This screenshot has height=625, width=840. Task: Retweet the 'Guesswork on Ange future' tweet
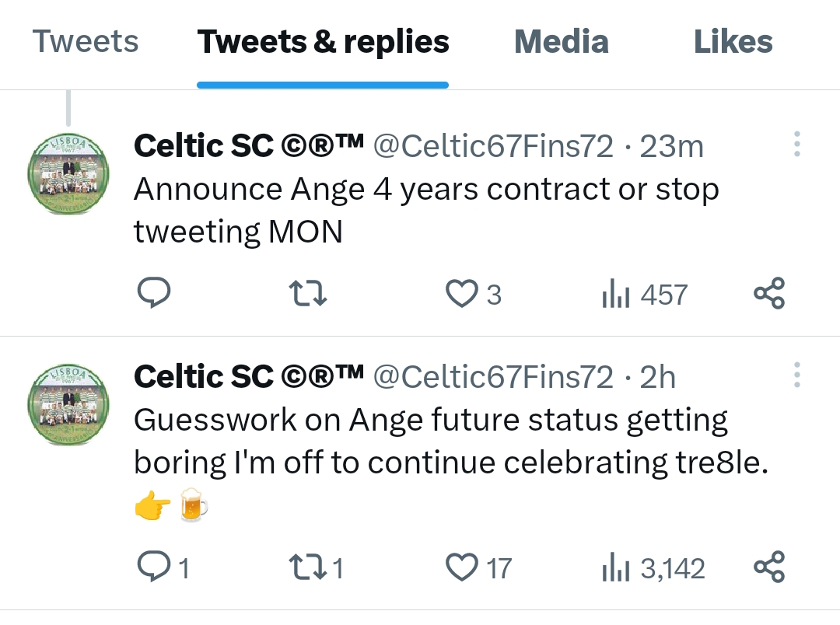pos(307,567)
